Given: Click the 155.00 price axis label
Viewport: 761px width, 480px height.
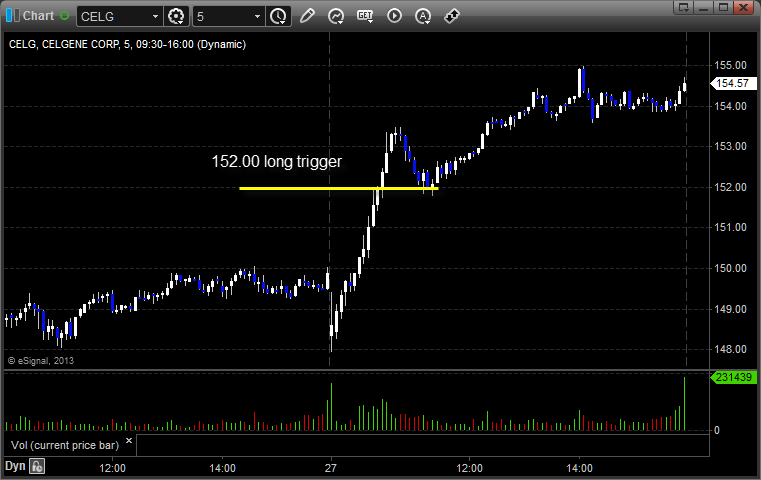Looking at the screenshot, I should [x=730, y=65].
